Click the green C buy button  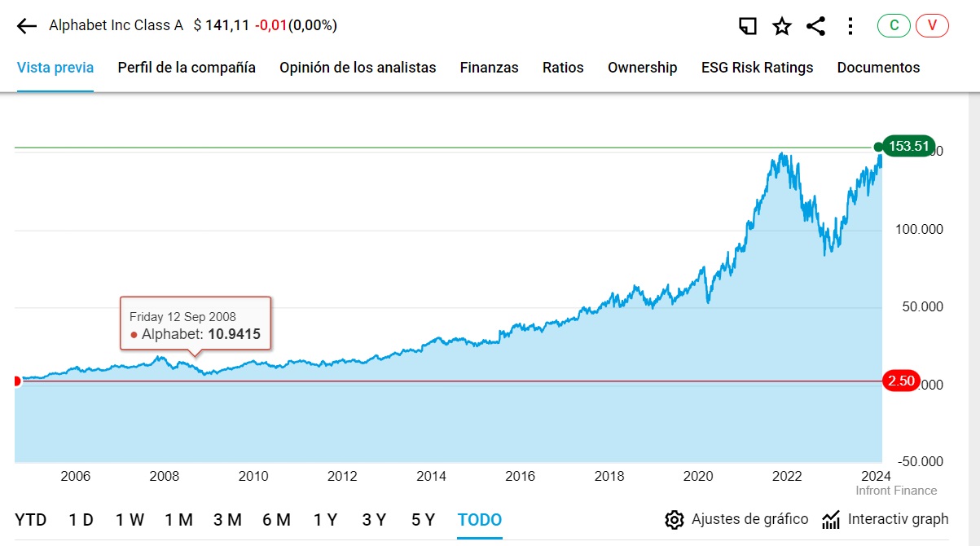click(x=894, y=25)
